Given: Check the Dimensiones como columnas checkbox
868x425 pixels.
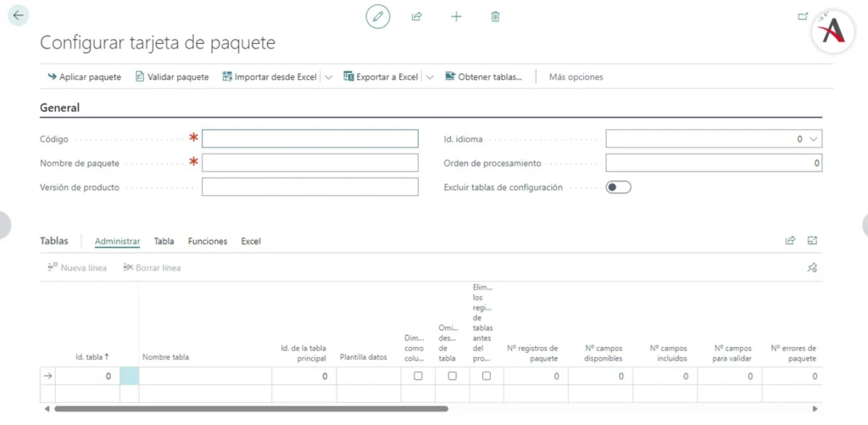Looking at the screenshot, I should pyautogui.click(x=418, y=376).
